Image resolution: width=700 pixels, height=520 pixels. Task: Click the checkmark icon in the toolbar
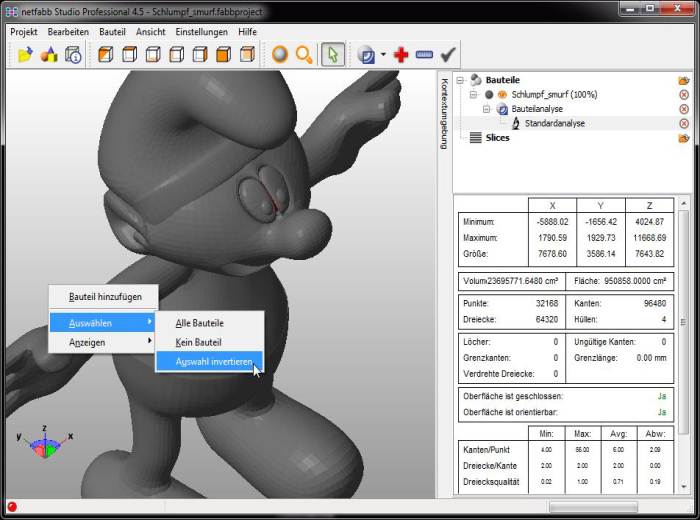(x=448, y=55)
